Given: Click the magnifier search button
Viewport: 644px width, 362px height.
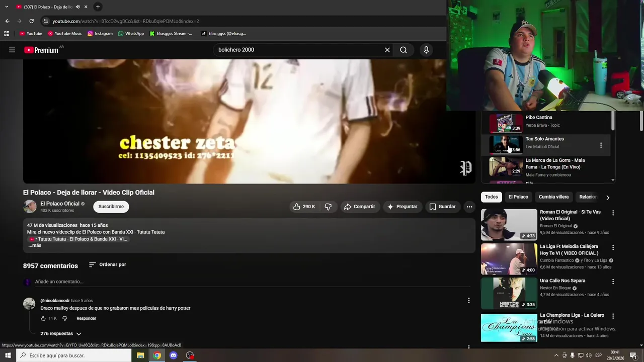Looking at the screenshot, I should point(404,50).
